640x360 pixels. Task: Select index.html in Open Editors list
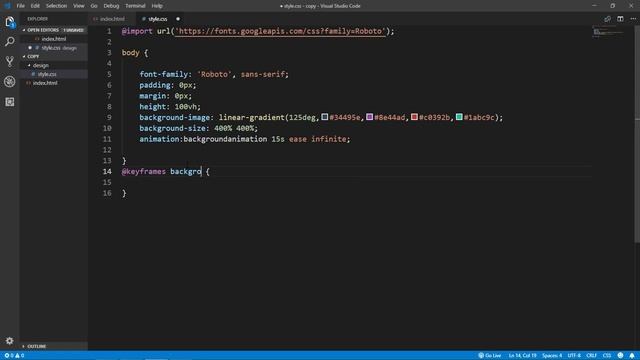coord(53,39)
